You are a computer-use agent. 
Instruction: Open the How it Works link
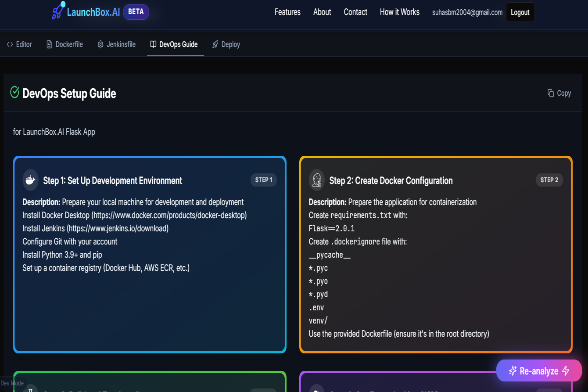(400, 12)
